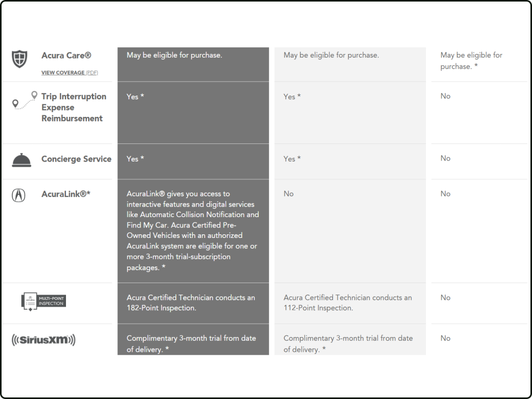Screen dimensions: 532x399
Task: Select the 112-Point Inspection text
Action: pyautogui.click(x=348, y=303)
